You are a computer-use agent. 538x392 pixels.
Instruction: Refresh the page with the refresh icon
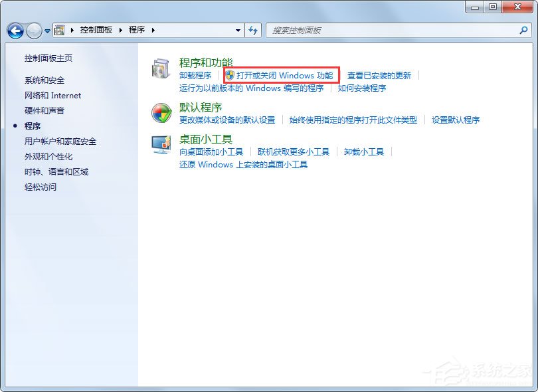pyautogui.click(x=254, y=30)
